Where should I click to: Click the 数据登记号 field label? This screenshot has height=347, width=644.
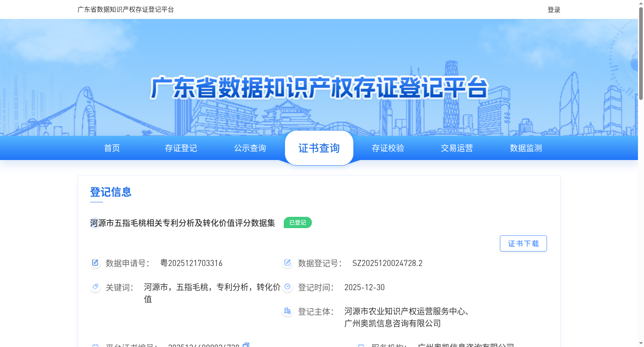pos(320,263)
